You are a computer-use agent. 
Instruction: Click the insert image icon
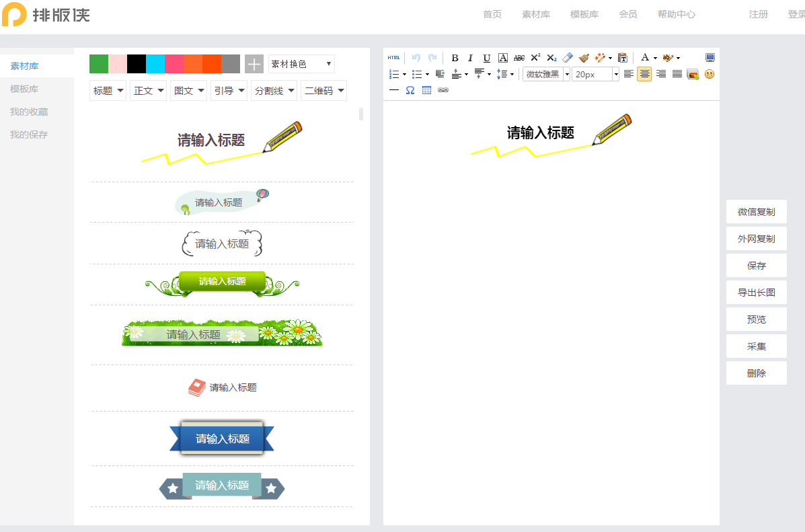(x=693, y=74)
